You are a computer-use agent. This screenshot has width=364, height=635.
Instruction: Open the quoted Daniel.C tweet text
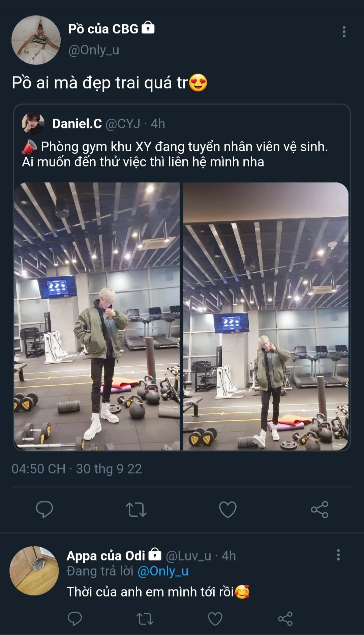175,154
